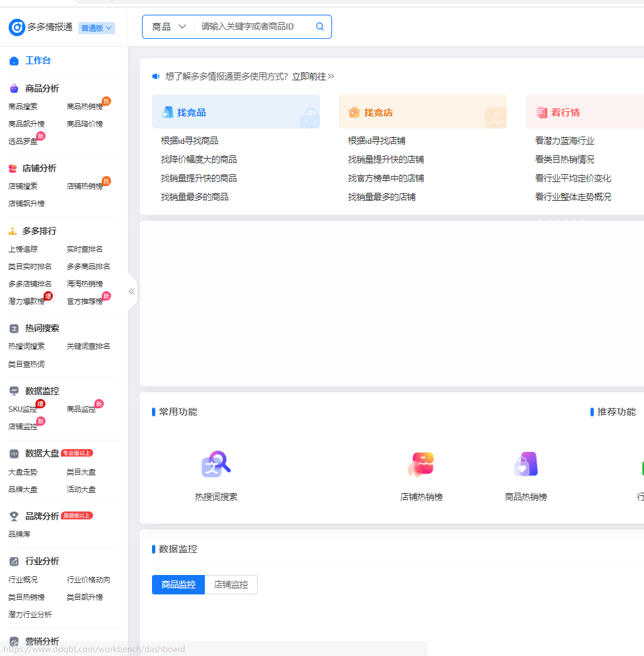Click the search magnifier icon
Image resolution: width=644 pixels, height=656 pixels.
click(x=320, y=27)
